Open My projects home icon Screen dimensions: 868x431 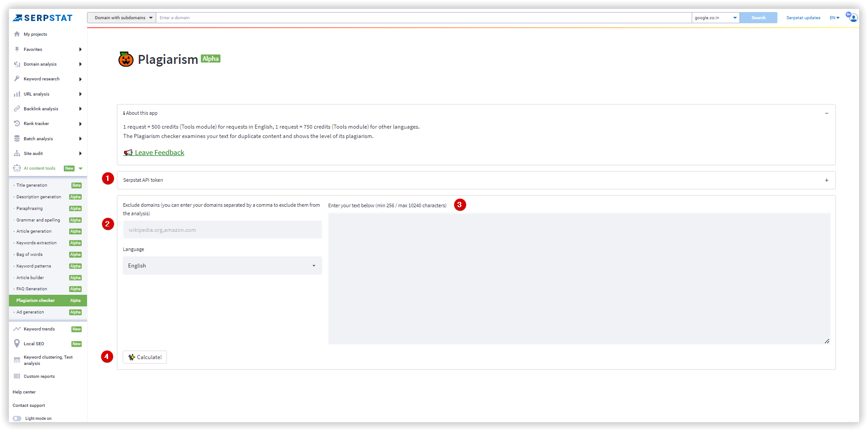click(x=17, y=34)
